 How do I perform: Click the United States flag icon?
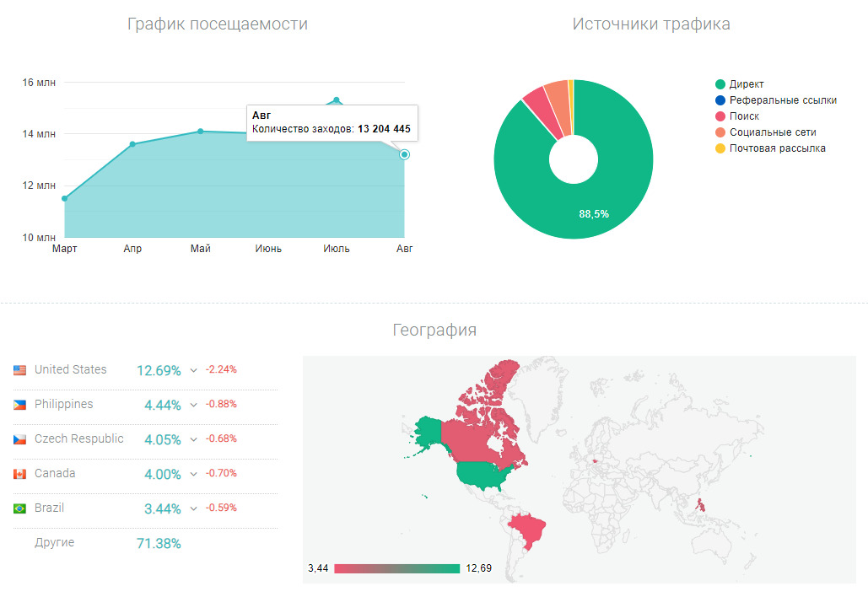(x=20, y=370)
